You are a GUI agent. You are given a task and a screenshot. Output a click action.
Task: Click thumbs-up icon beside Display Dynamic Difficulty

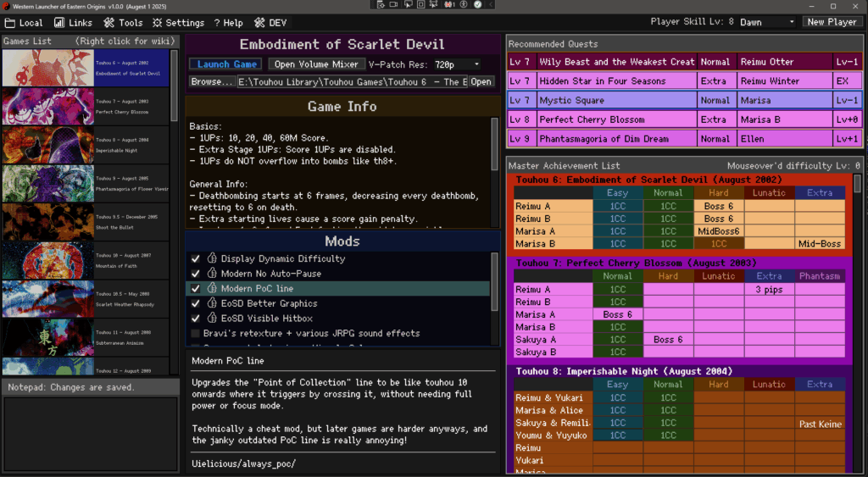point(212,258)
